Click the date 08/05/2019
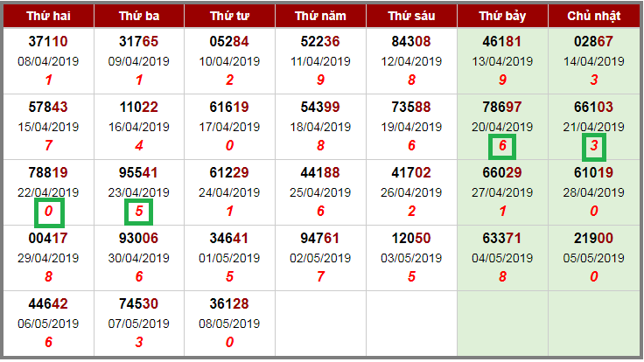Screen dimensions: 644x362 (229, 324)
